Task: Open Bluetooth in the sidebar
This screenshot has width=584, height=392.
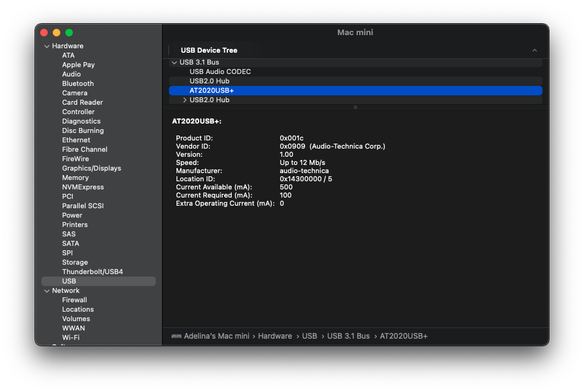Action: point(78,84)
